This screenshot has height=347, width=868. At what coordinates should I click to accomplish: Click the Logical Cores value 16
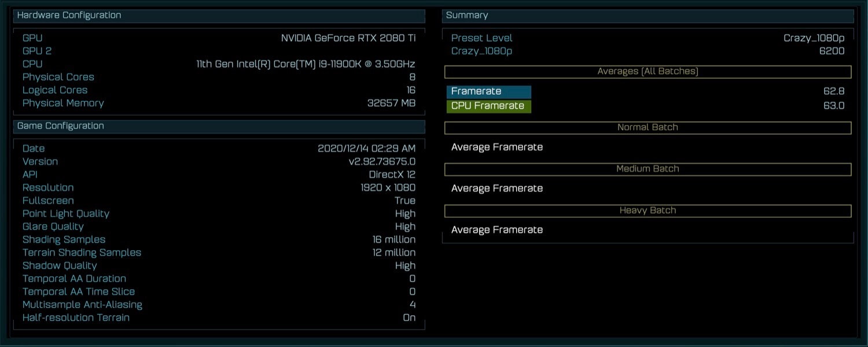coord(411,90)
